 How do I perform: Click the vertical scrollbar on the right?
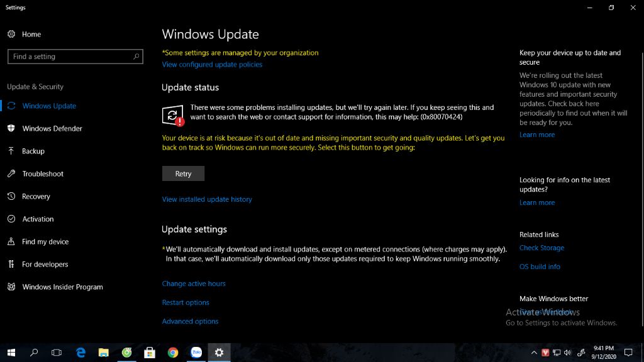[x=642, y=189]
